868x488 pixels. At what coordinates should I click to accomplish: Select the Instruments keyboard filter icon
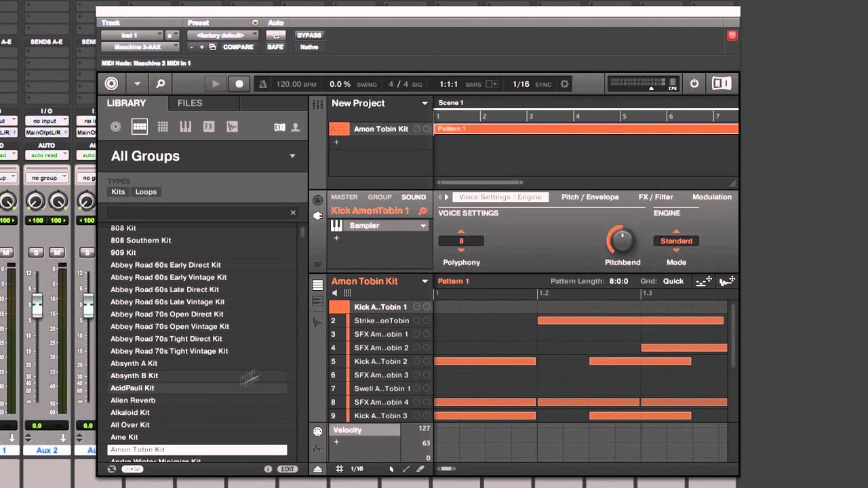[185, 127]
